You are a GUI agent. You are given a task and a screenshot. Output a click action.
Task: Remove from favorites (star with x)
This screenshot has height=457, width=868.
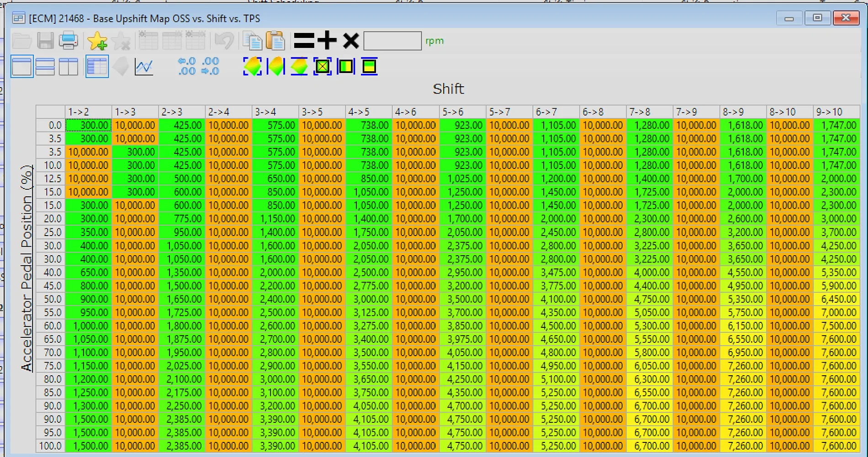[122, 41]
